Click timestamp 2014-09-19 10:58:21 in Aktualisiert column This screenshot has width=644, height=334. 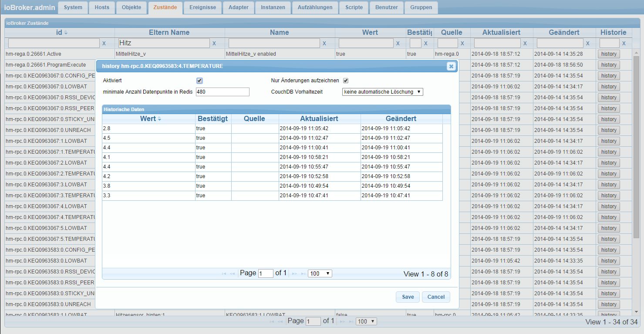coord(304,157)
